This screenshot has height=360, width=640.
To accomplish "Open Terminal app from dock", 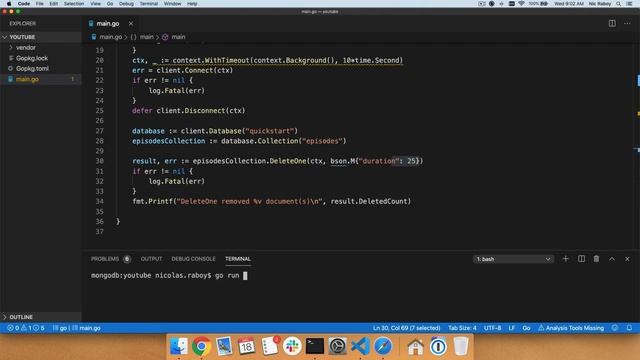I will point(315,346).
